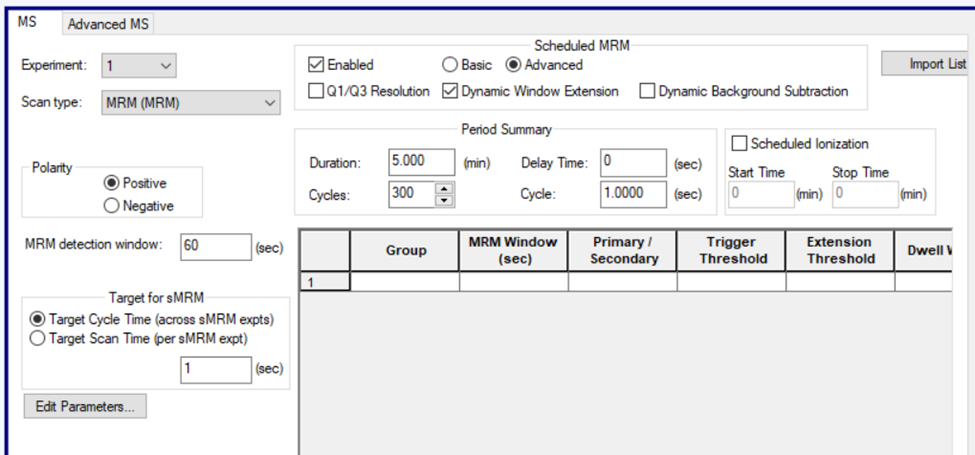Click the MRM detection window field
The width and height of the screenshot is (975, 455).
(x=215, y=248)
